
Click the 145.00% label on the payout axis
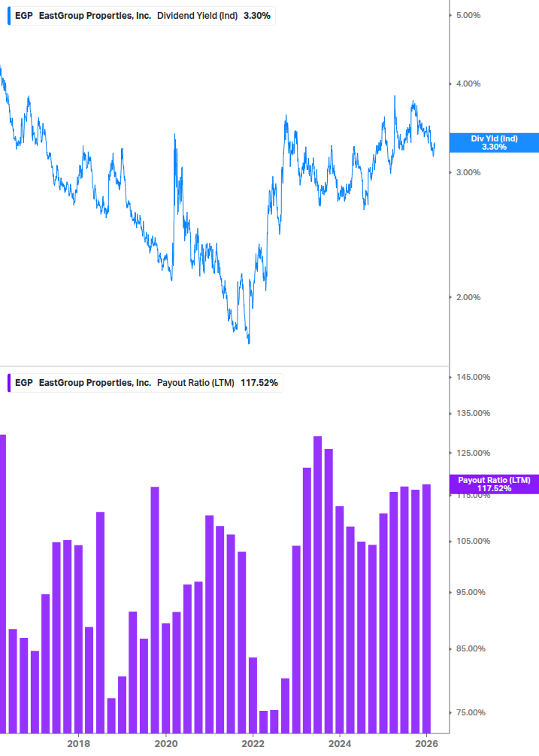(473, 377)
